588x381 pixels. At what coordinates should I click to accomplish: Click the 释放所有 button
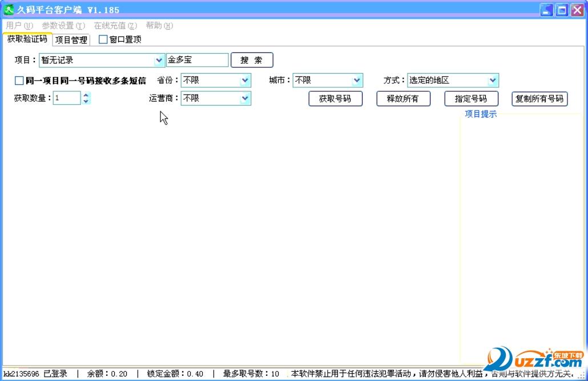(403, 98)
